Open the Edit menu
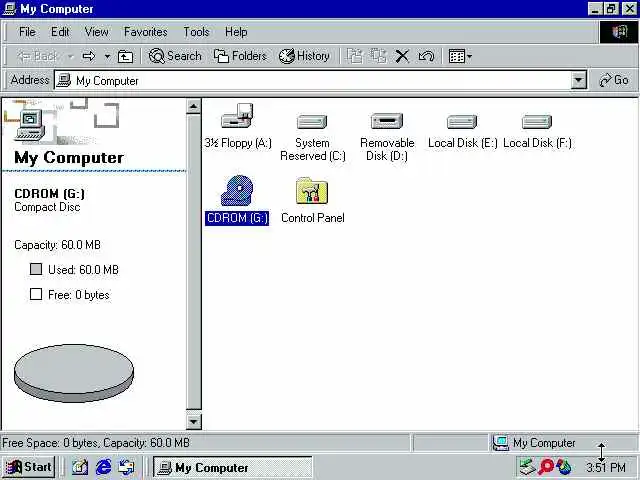Screen dimensions: 640x480 click(x=60, y=32)
